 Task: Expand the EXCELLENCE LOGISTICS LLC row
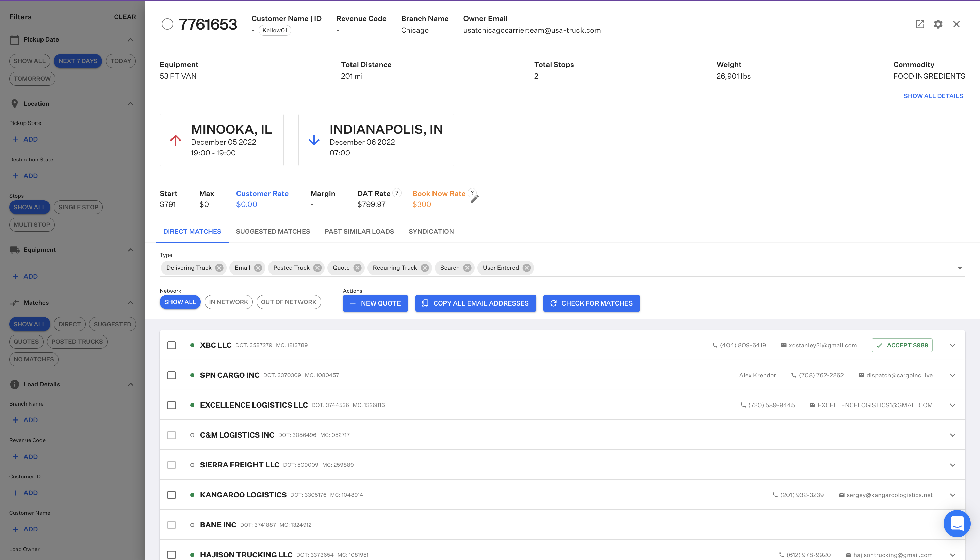(x=953, y=406)
